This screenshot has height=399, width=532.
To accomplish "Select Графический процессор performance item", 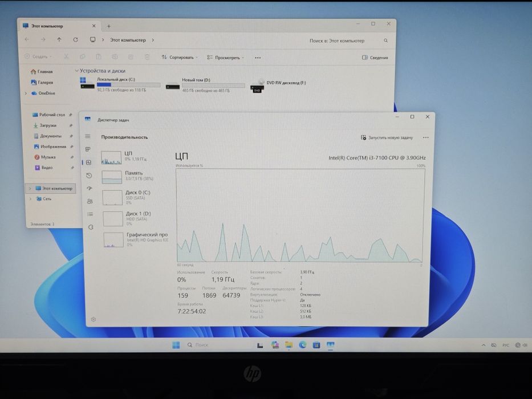I will (x=136, y=239).
